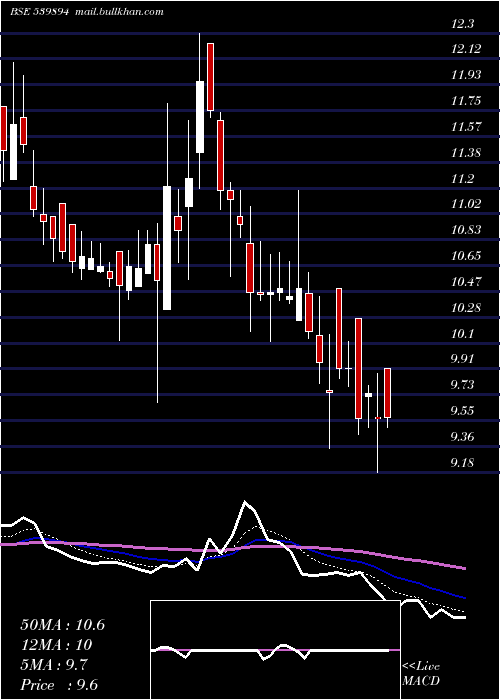Image resolution: width=500 pixels, height=700 pixels.
Task: Select the 10.65 price axis label
Action: click(466, 256)
